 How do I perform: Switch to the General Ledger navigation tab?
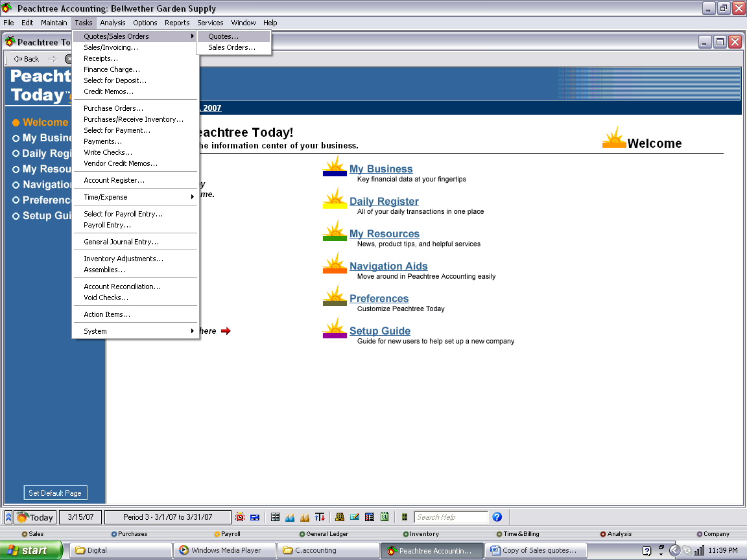[324, 534]
